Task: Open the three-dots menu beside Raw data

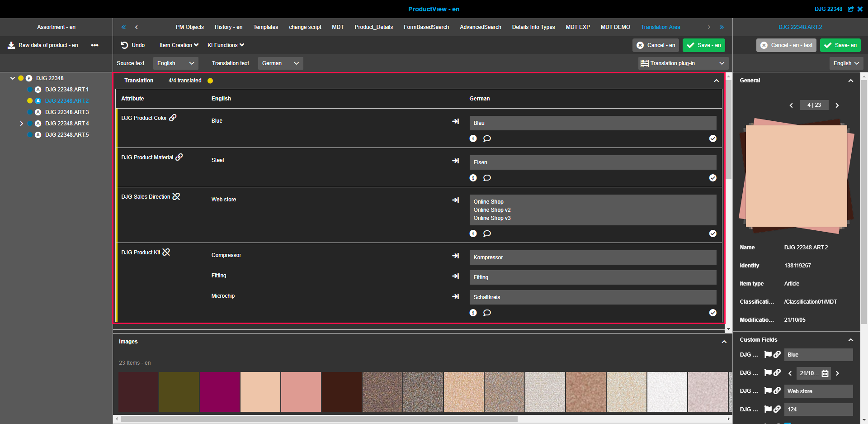Action: tap(94, 45)
